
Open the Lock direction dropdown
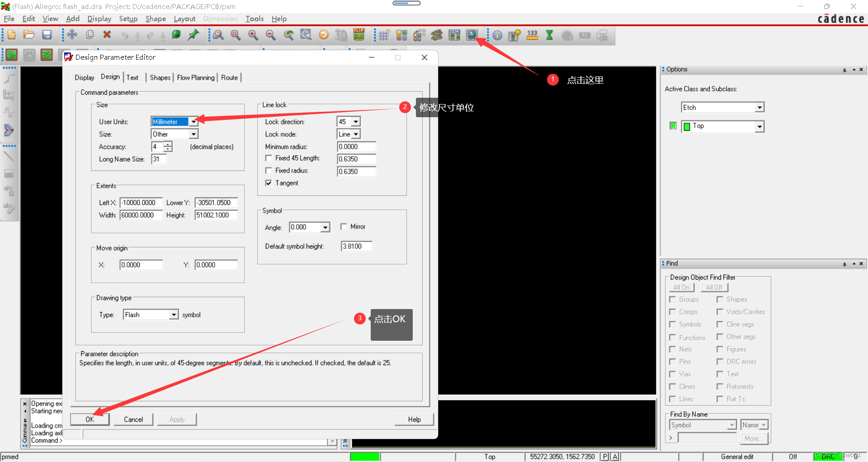click(356, 122)
